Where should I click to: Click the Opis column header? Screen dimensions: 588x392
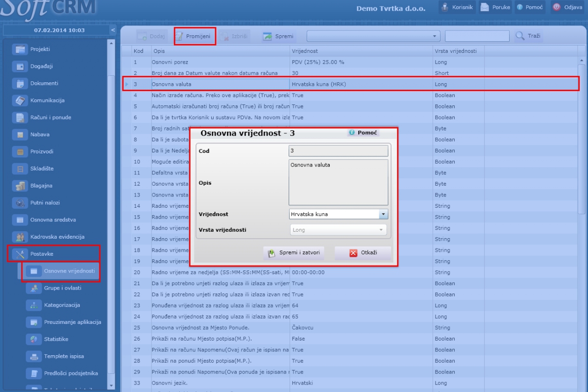pyautogui.click(x=220, y=51)
